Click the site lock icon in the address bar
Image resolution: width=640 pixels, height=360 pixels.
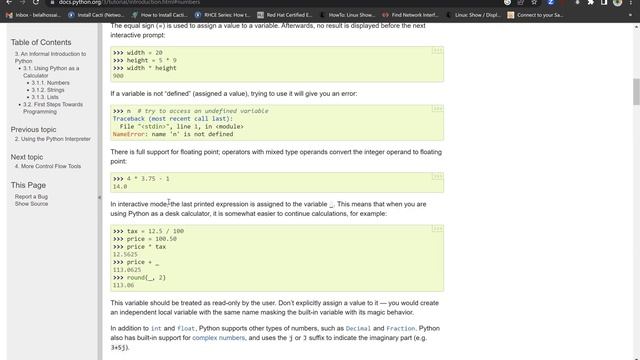coord(52,2)
